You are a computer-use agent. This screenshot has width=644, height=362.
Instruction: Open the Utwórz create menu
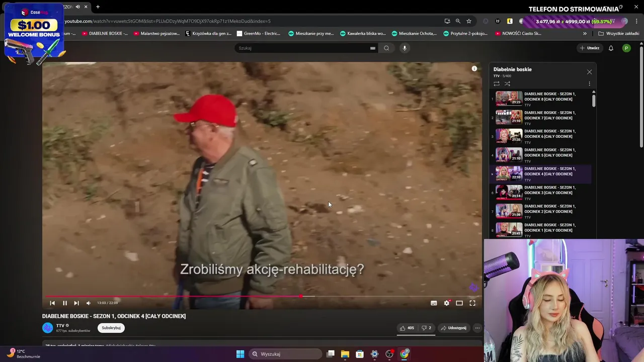tap(590, 48)
